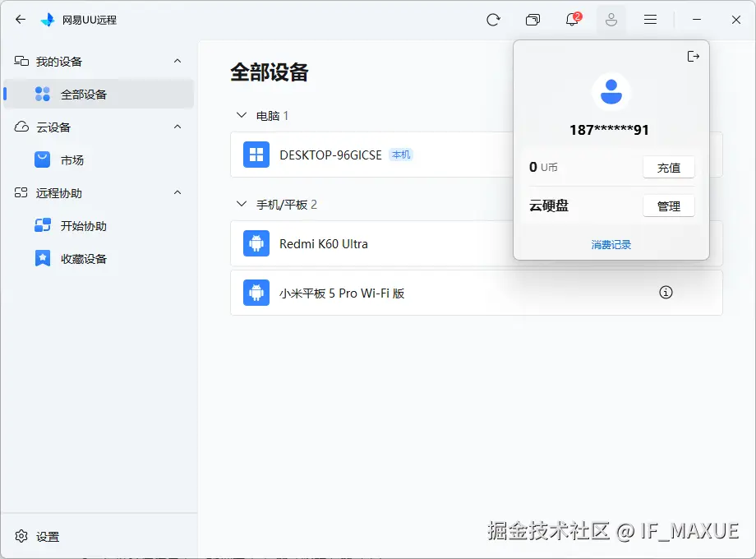The height and width of the screenshot is (559, 756).
Task: Open 开始协助 in the sidebar
Action: point(99,226)
